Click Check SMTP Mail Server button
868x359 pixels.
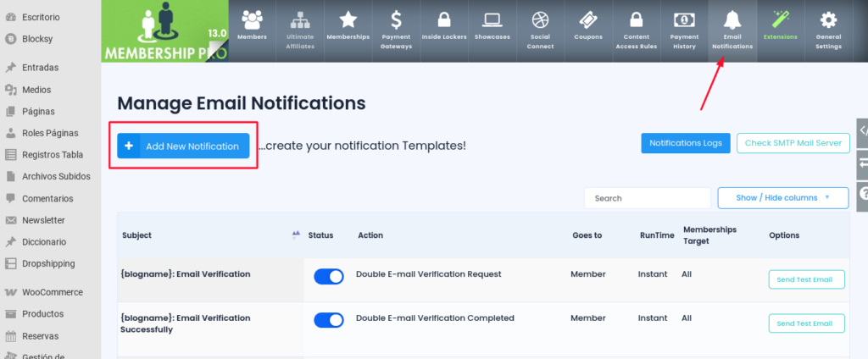(x=793, y=143)
